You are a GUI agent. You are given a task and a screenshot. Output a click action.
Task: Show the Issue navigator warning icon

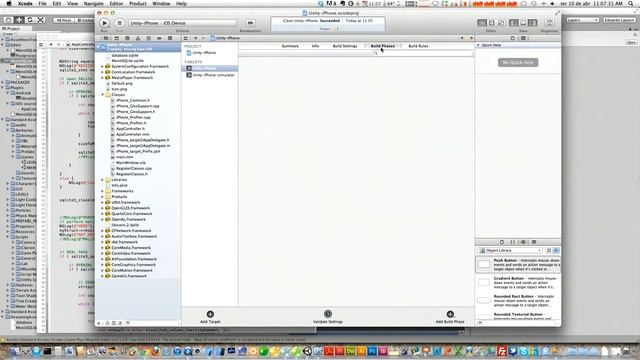[138, 38]
